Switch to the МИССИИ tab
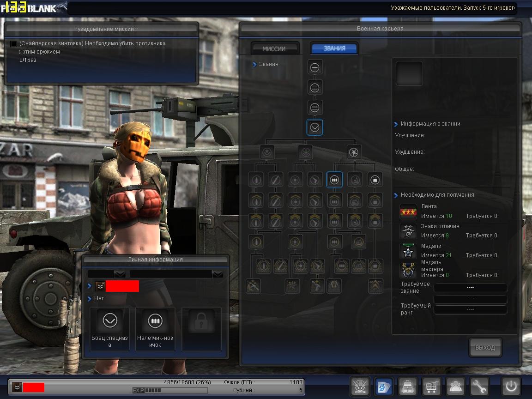 tap(274, 48)
